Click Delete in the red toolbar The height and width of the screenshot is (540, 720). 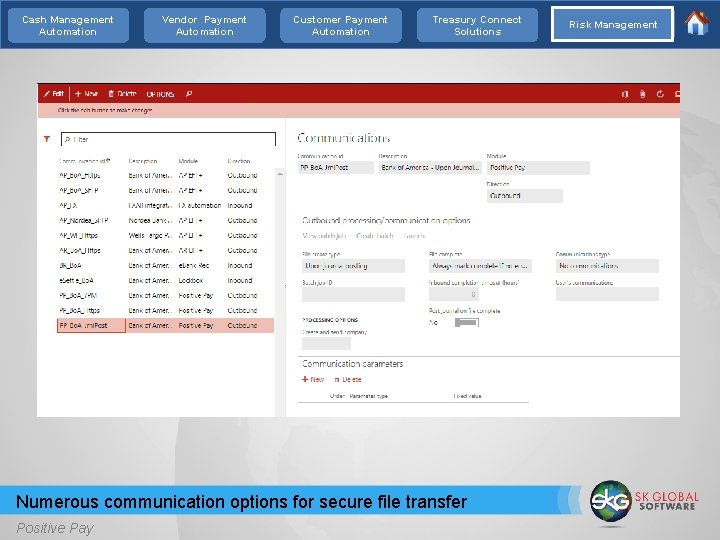pos(122,94)
